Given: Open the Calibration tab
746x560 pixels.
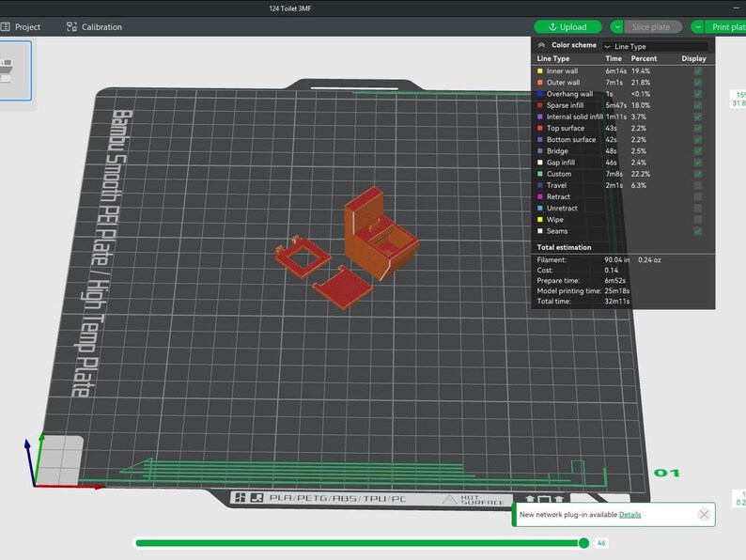Looking at the screenshot, I should pyautogui.click(x=94, y=27).
